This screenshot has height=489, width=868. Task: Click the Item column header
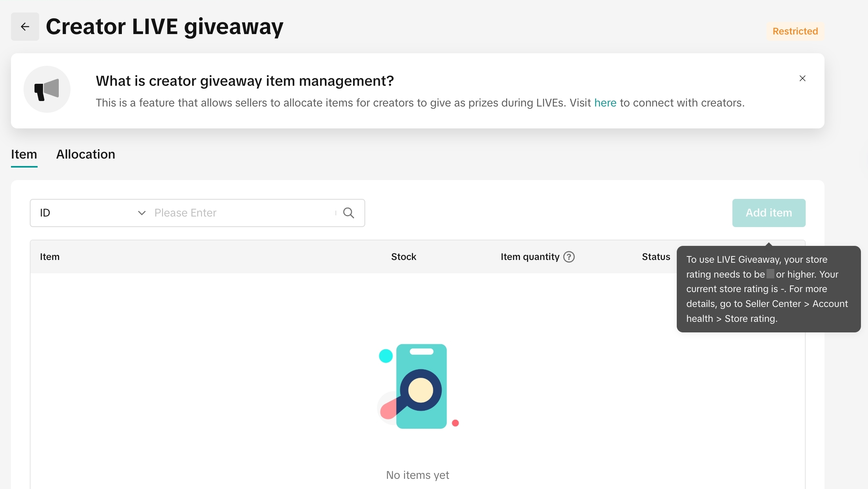50,257
